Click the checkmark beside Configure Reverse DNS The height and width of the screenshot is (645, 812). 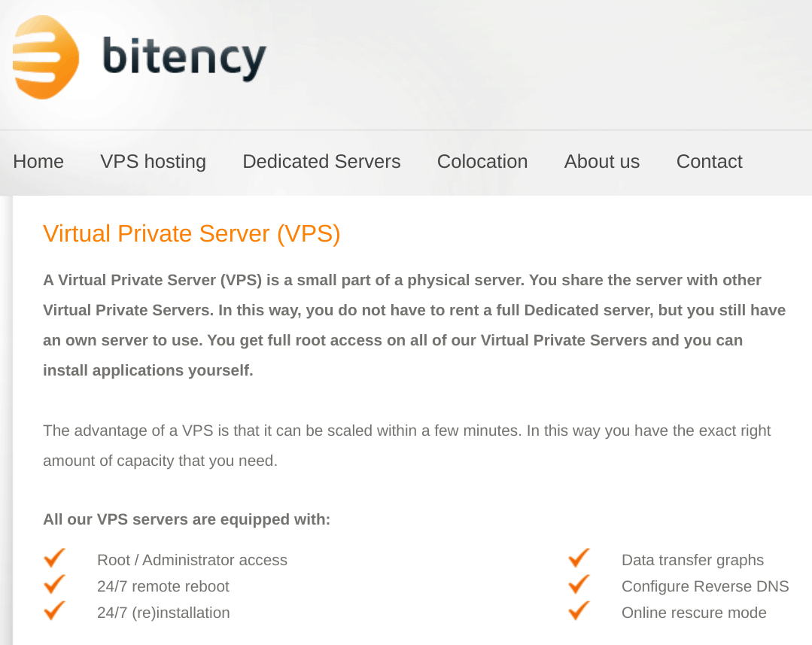click(579, 584)
